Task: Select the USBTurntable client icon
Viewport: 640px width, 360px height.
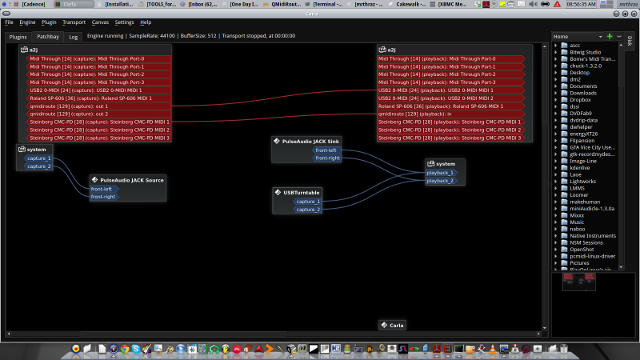Action: pos(278,192)
